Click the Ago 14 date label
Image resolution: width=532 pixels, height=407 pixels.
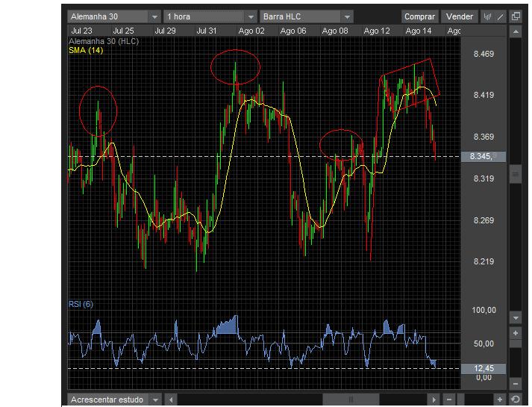click(x=419, y=31)
